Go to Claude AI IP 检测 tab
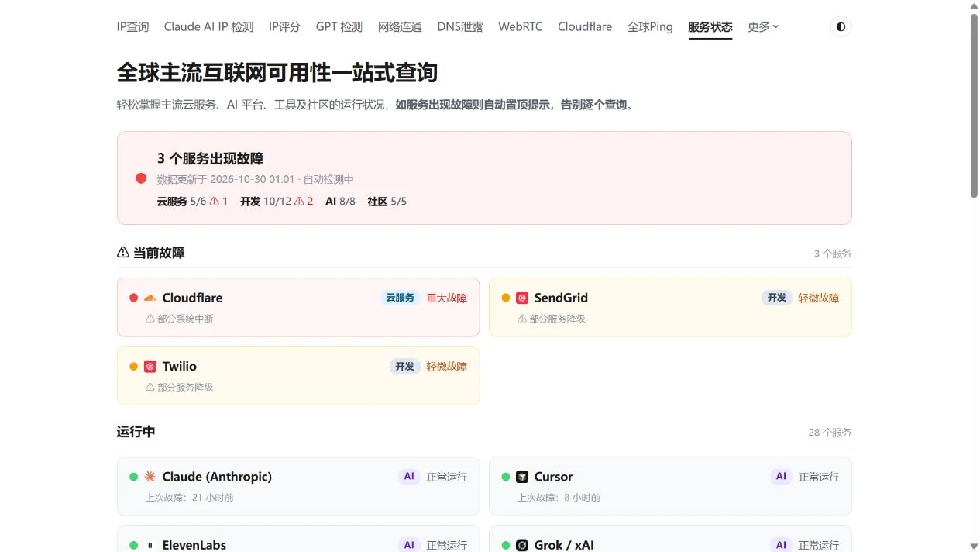The height and width of the screenshot is (552, 980). tap(208, 26)
